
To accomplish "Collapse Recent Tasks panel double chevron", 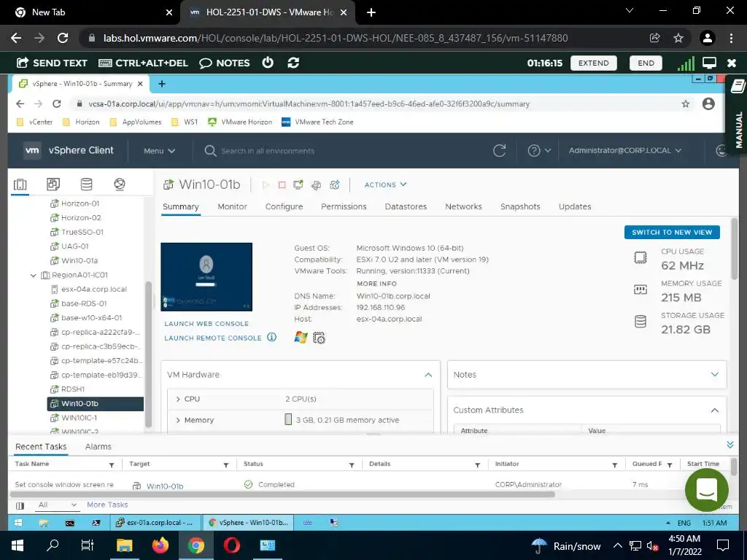I will [x=729, y=445].
